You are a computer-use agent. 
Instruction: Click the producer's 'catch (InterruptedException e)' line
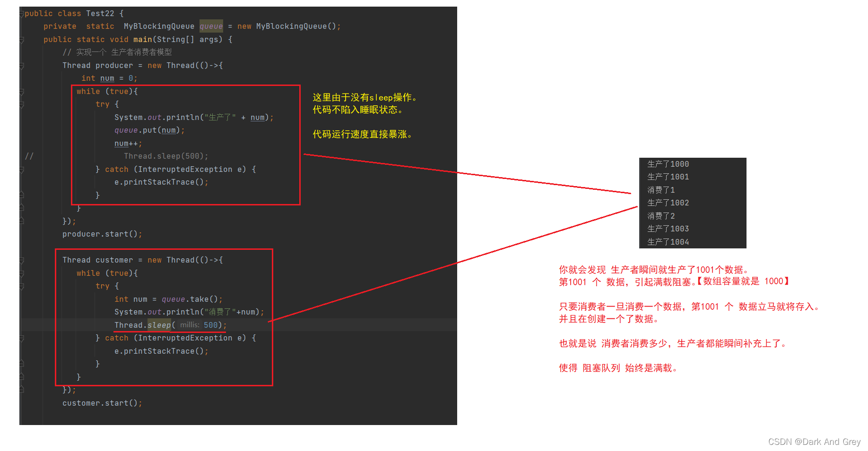pos(176,170)
